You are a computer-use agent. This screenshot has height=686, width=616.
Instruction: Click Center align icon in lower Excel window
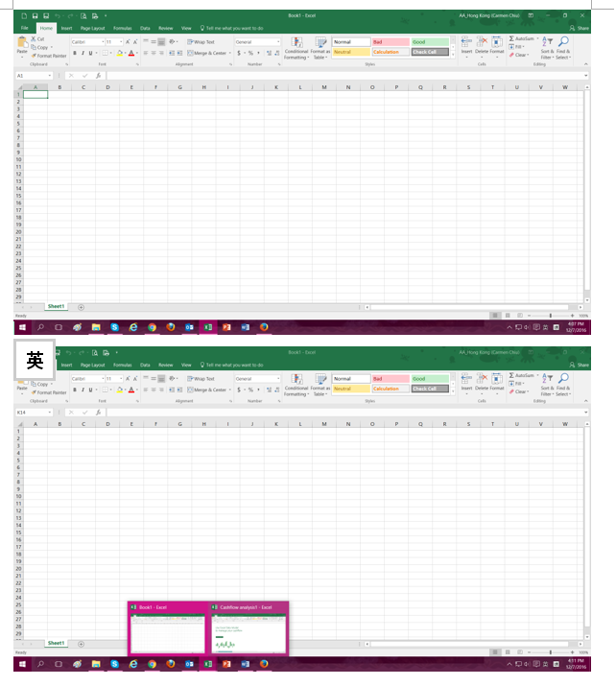(154, 390)
